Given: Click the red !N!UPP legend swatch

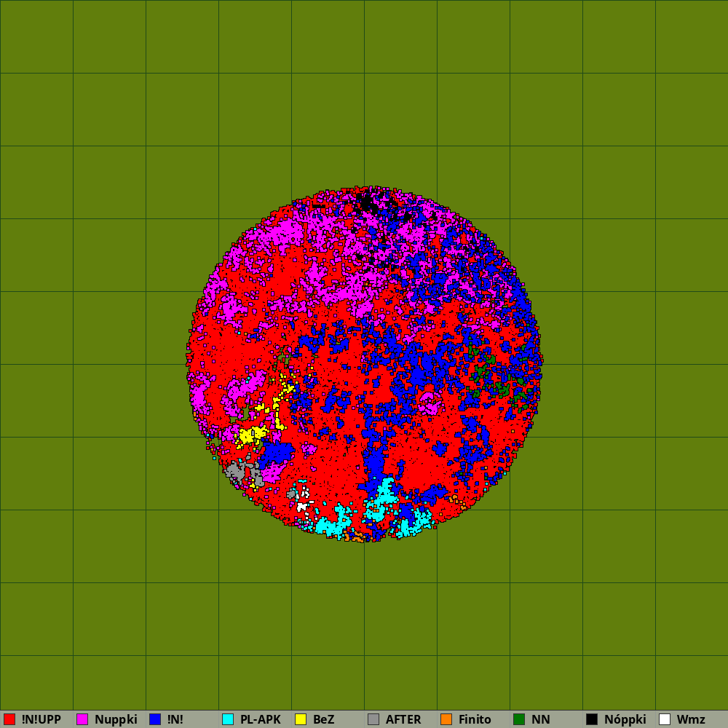Looking at the screenshot, I should (x=9, y=719).
